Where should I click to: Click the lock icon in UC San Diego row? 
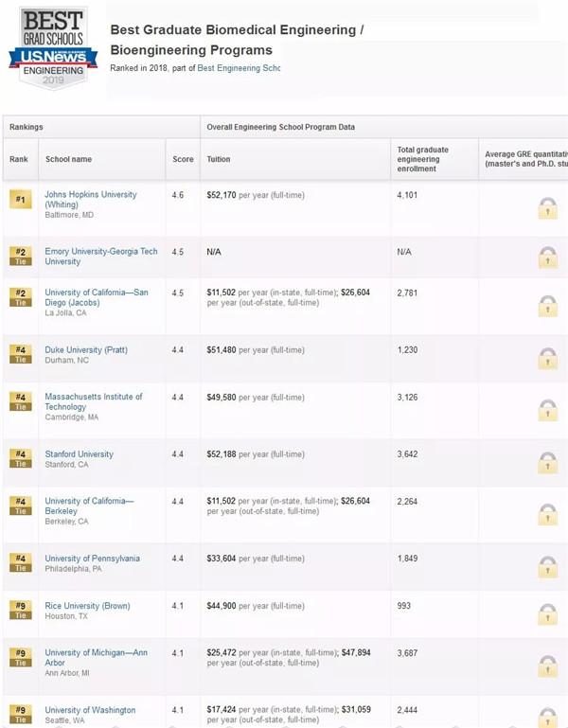[547, 306]
